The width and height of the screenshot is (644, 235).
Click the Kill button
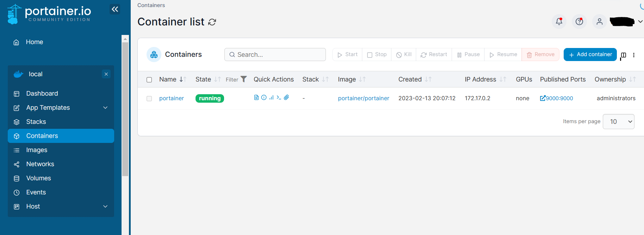pyautogui.click(x=404, y=54)
